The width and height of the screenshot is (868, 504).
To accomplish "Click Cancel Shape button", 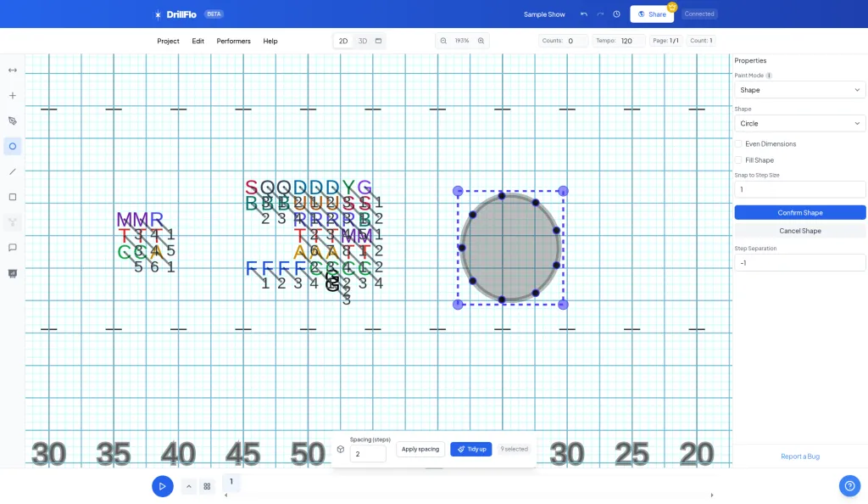I will [800, 231].
